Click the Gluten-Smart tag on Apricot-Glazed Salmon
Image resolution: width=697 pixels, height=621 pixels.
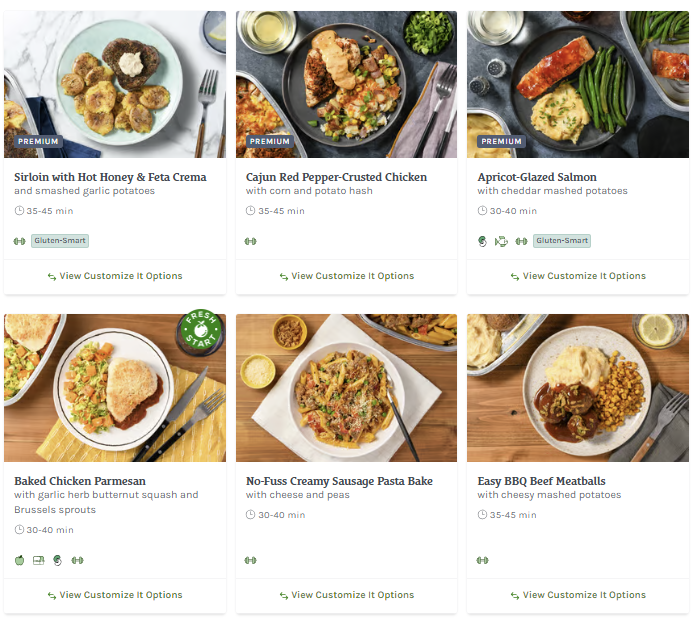(561, 241)
